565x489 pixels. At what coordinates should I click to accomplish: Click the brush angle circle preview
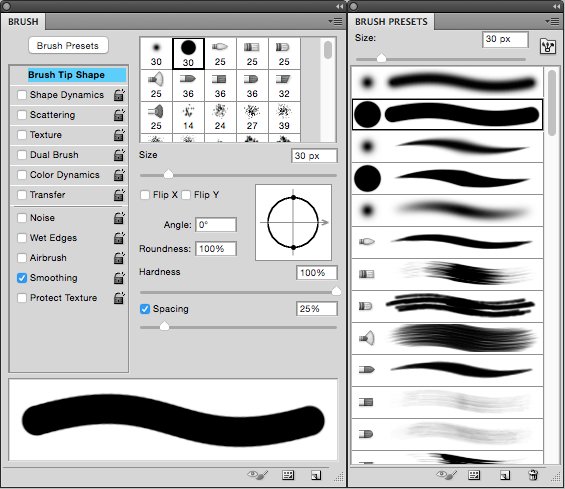[293, 222]
